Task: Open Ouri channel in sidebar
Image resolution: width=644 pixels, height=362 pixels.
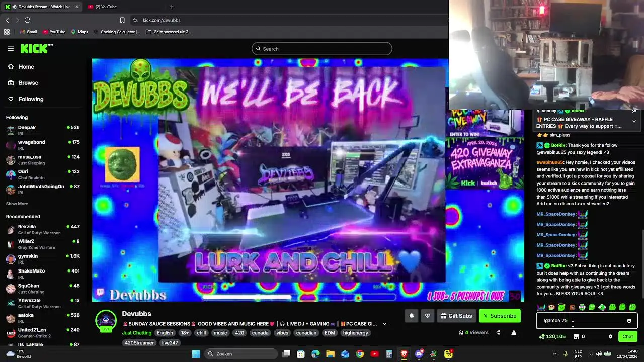Action: point(43,174)
